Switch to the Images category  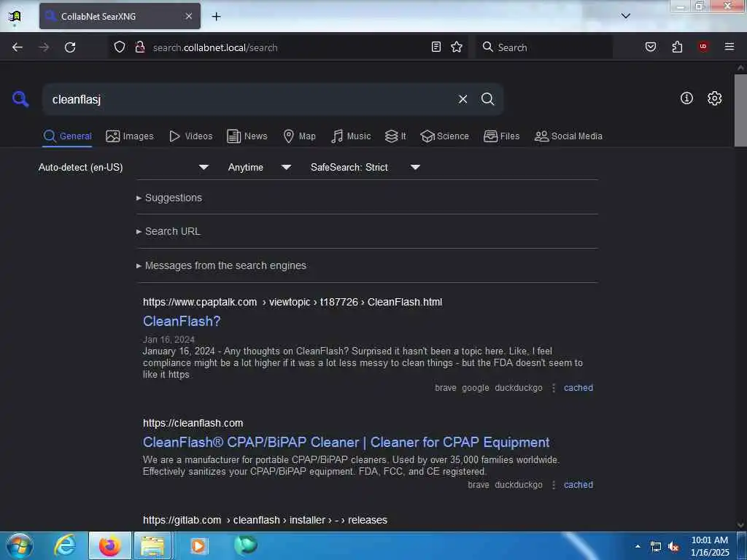coord(130,136)
